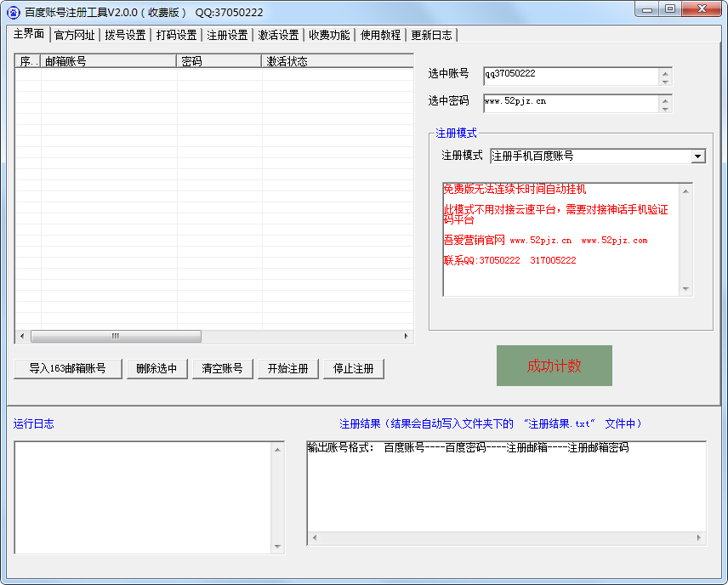This screenshot has width=728, height=585.
Task: Select the 注册设置 tab
Action: click(227, 35)
